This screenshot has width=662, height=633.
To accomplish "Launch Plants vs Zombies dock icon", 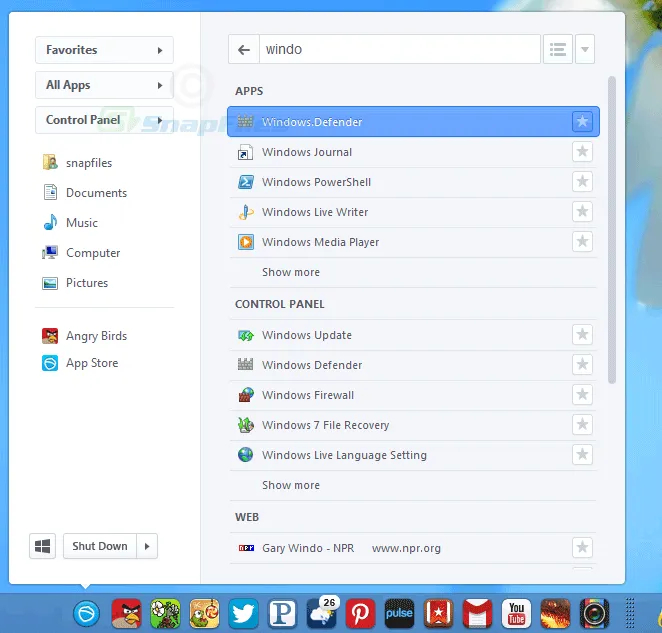I will coord(165,613).
